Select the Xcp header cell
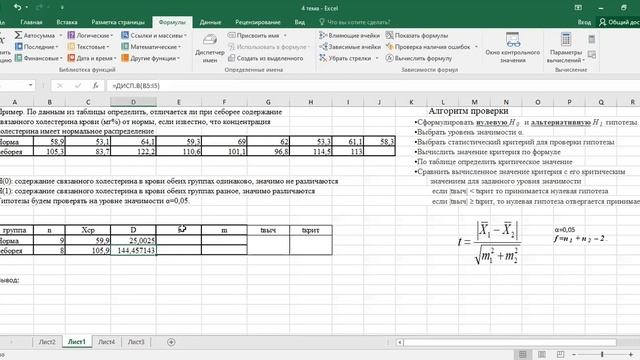 coord(88,230)
